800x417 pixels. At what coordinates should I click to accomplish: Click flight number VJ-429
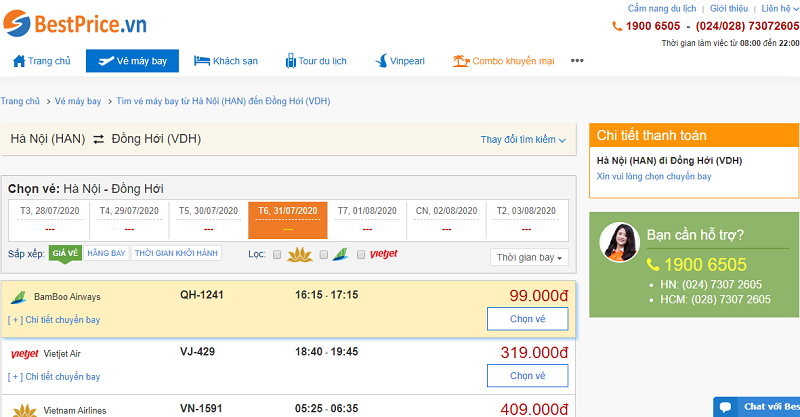(x=197, y=352)
